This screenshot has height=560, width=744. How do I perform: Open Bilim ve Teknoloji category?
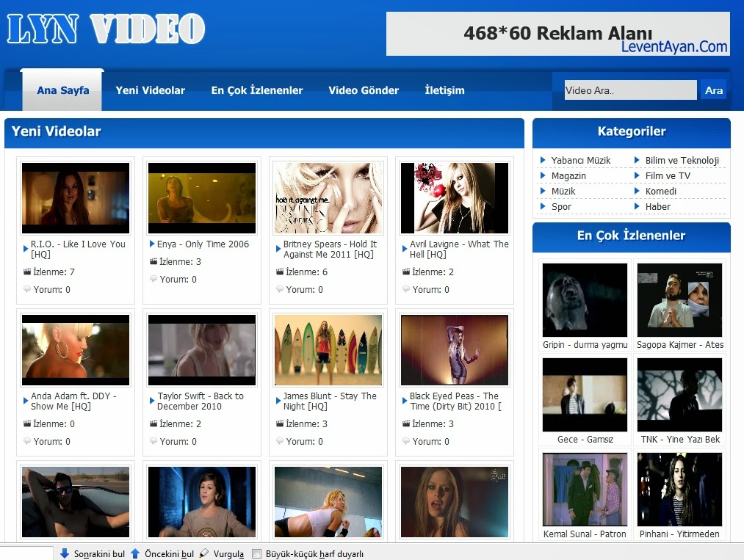click(682, 160)
